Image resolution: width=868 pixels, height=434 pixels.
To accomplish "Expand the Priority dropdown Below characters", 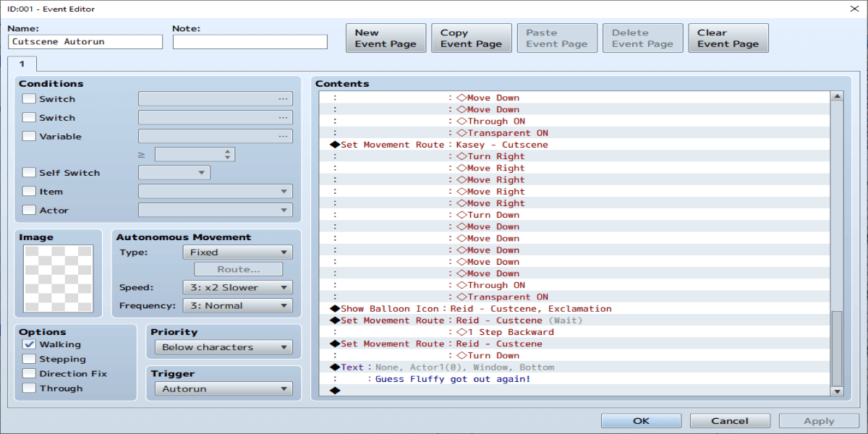I will [x=224, y=347].
